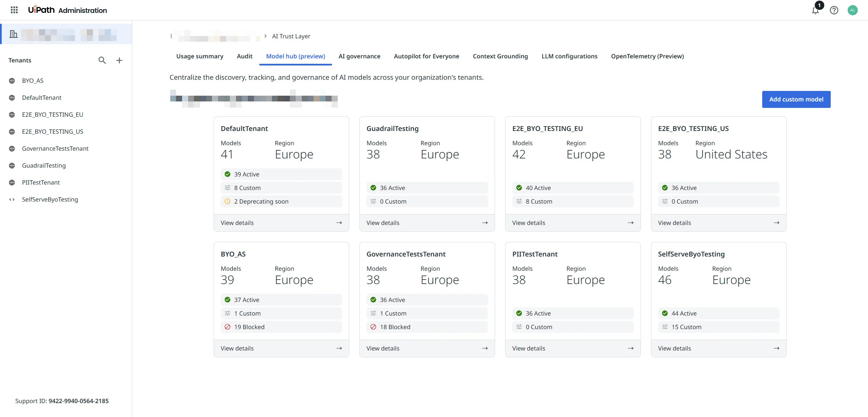Click the GuadrailTesting card title

coord(393,129)
